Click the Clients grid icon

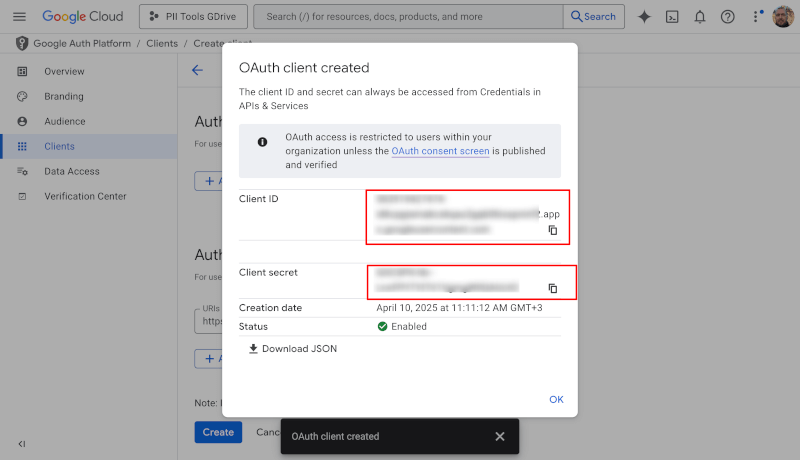click(x=22, y=146)
